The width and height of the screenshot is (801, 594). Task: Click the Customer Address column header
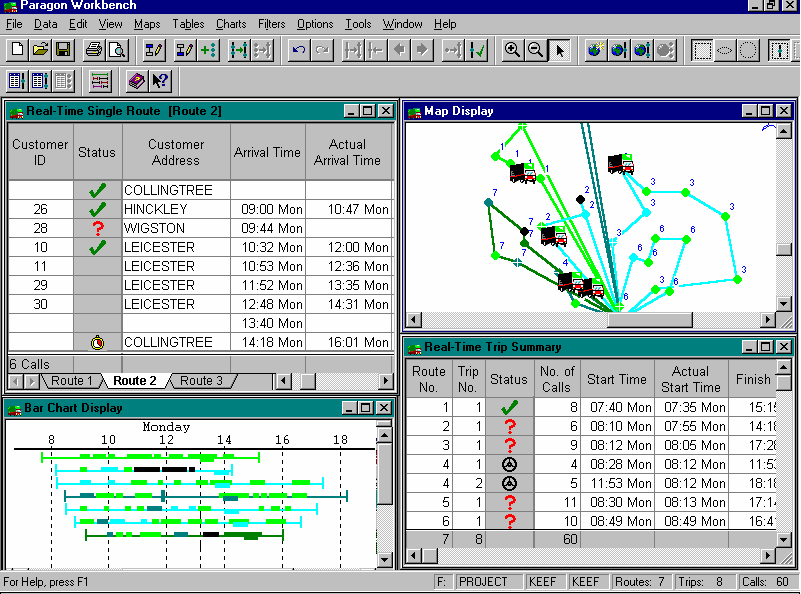(x=176, y=152)
